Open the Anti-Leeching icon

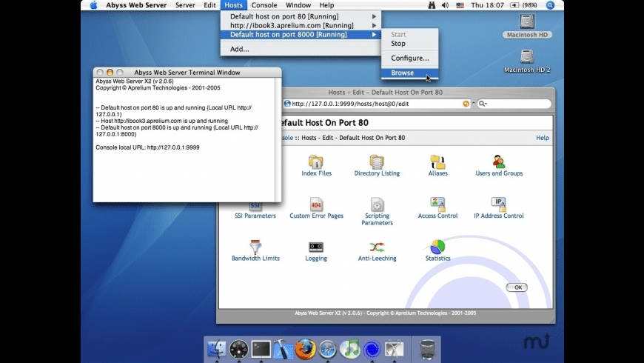[x=377, y=247]
